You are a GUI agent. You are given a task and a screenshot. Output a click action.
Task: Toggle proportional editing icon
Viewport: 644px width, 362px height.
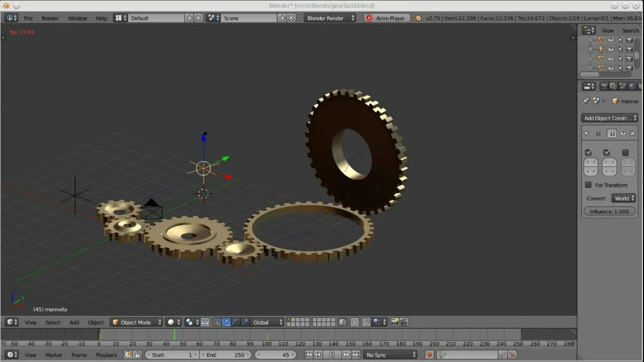354,322
